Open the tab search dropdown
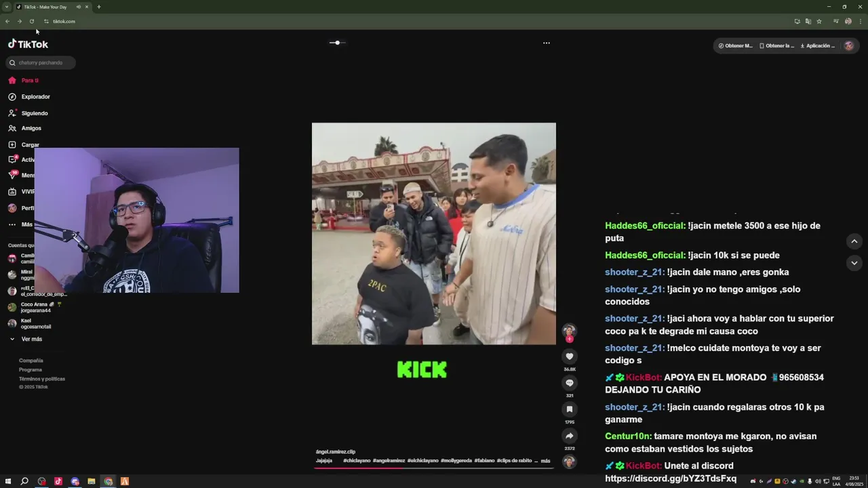 (x=7, y=7)
